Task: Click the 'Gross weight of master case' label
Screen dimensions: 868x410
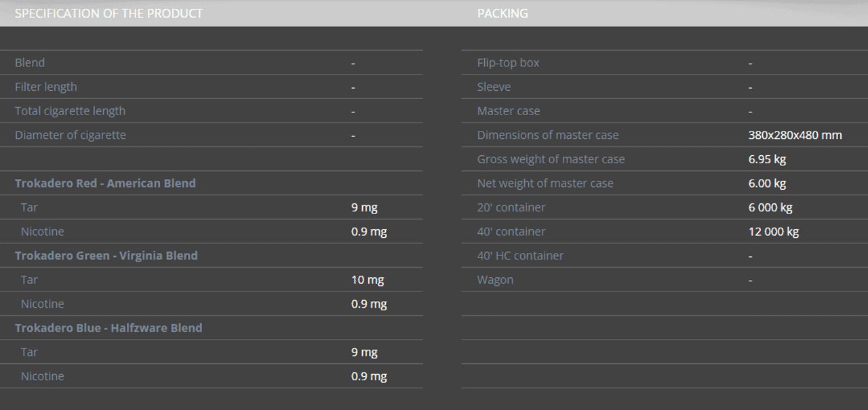Action: click(551, 159)
